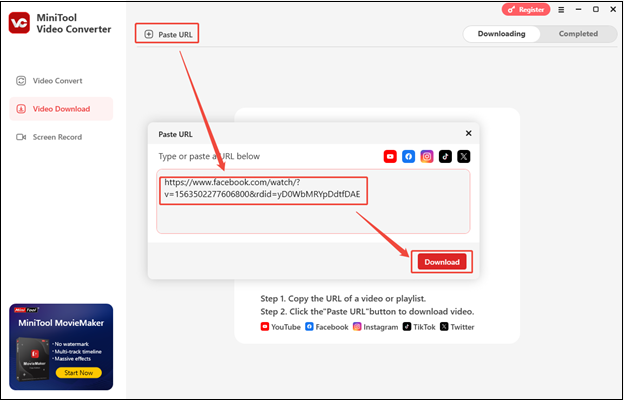624x400 pixels.
Task: Click the plus icon beside Paste URL
Action: 148,34
